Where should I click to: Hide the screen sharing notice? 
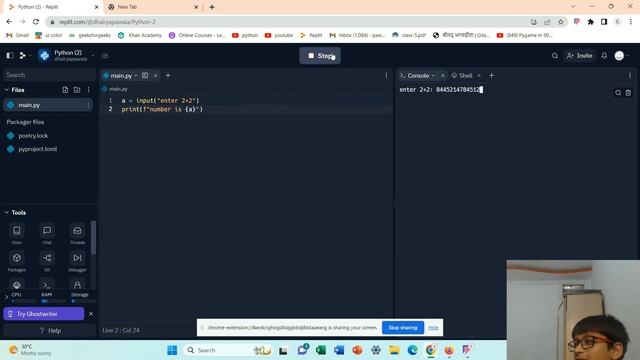433,328
